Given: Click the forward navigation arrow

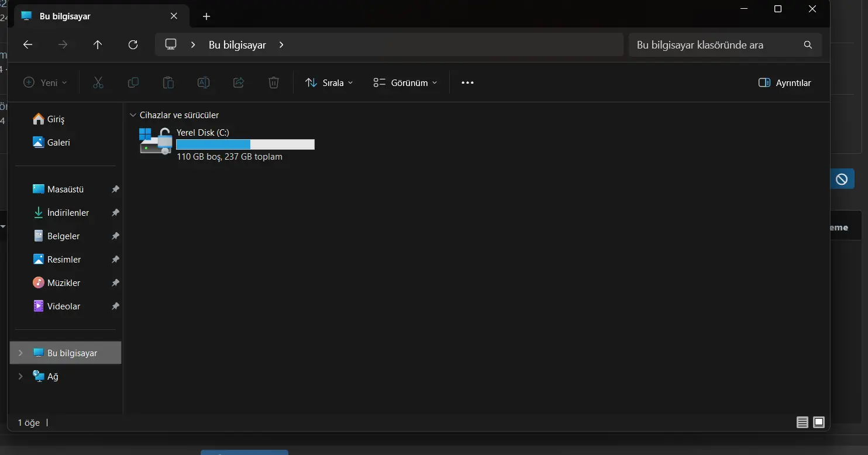Looking at the screenshot, I should pyautogui.click(x=63, y=45).
